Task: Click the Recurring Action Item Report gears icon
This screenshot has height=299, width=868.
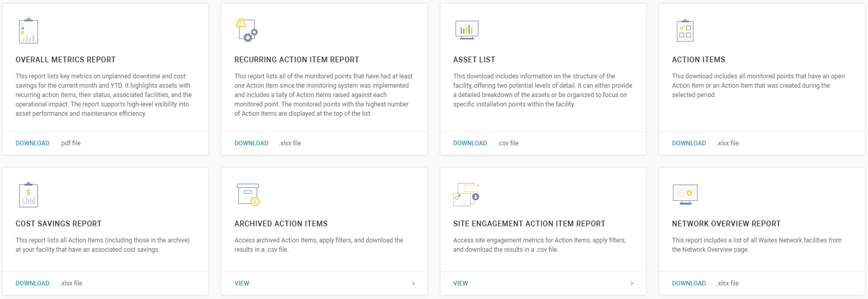Action: [x=247, y=30]
